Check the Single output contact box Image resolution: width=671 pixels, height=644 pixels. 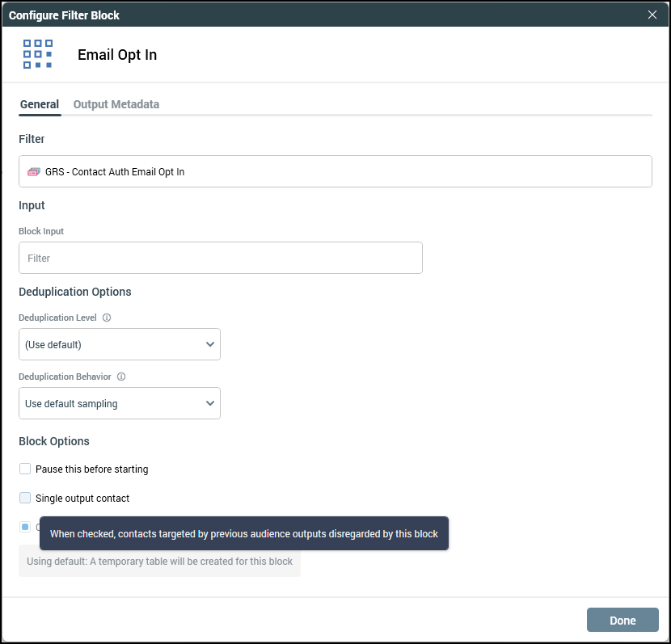coord(25,498)
